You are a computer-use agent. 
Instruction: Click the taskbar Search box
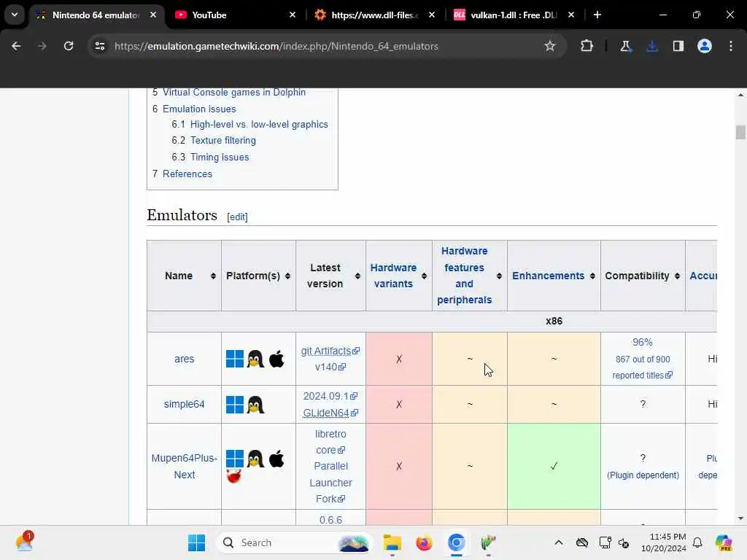point(293,542)
